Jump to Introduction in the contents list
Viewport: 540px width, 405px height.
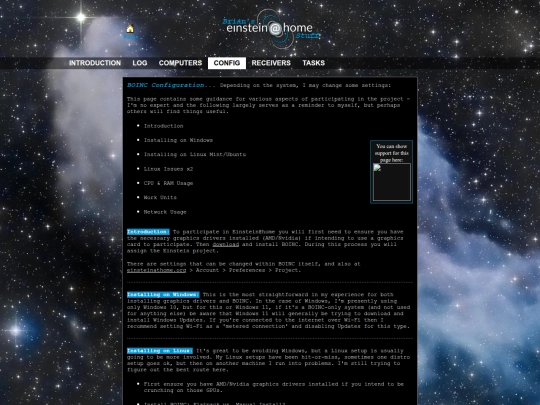(x=163, y=126)
